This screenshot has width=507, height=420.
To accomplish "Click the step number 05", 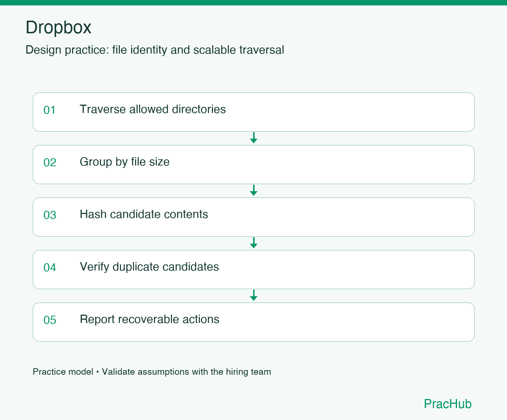I will pyautogui.click(x=50, y=320).
